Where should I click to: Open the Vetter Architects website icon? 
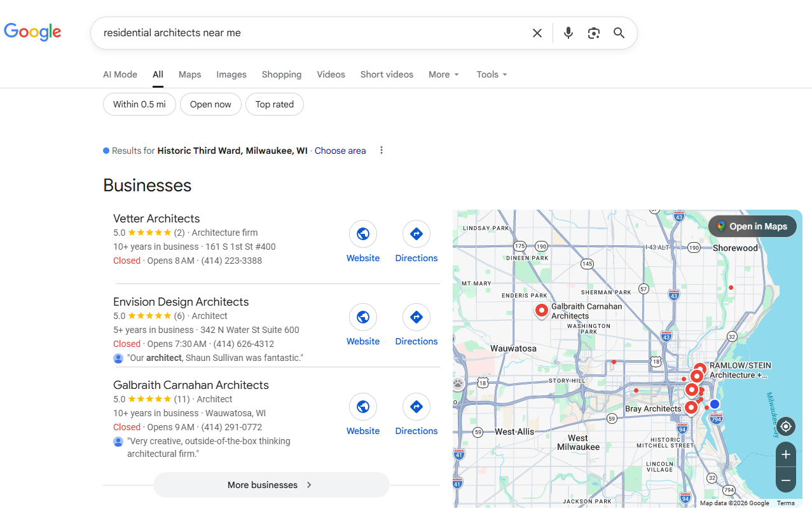point(363,234)
